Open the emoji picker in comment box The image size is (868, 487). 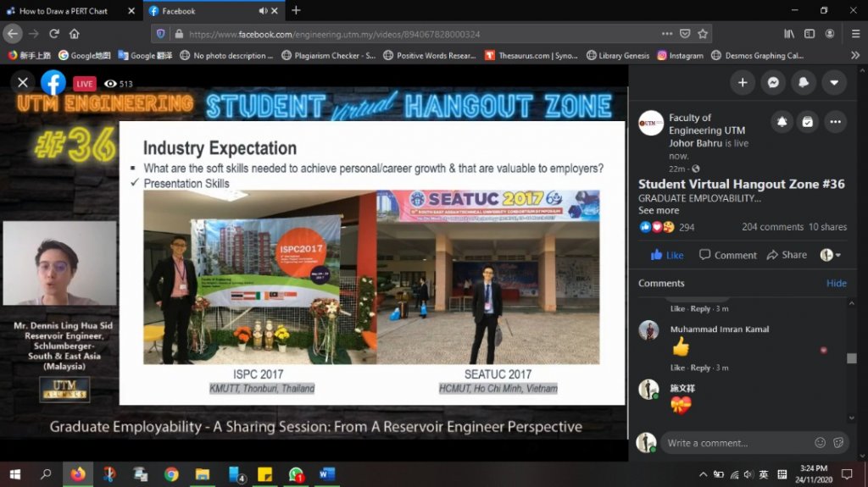[x=820, y=442]
